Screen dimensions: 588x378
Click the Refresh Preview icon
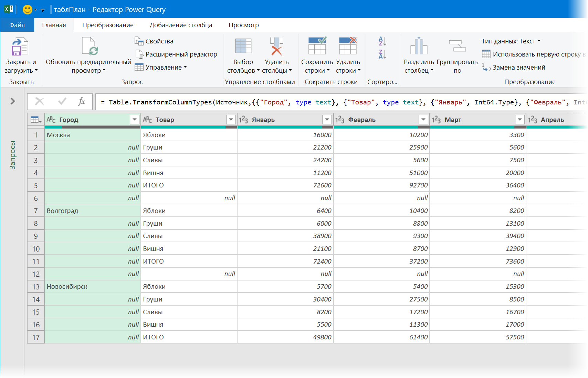[x=90, y=46]
